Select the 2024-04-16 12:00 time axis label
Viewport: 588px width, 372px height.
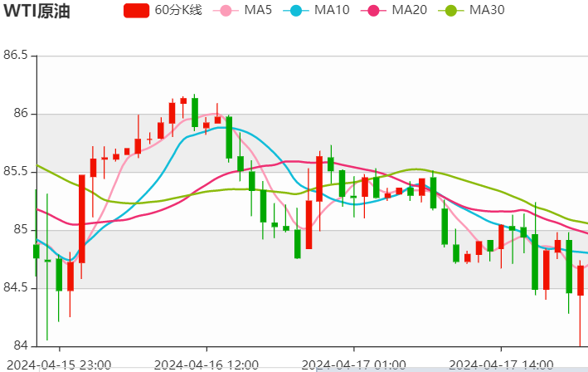click(207, 364)
